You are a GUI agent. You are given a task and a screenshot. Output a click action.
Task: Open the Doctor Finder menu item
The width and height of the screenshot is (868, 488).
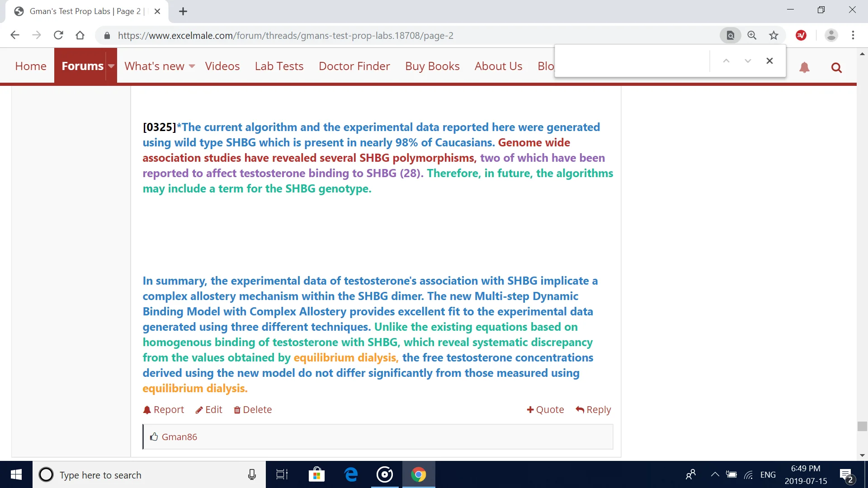tap(354, 66)
